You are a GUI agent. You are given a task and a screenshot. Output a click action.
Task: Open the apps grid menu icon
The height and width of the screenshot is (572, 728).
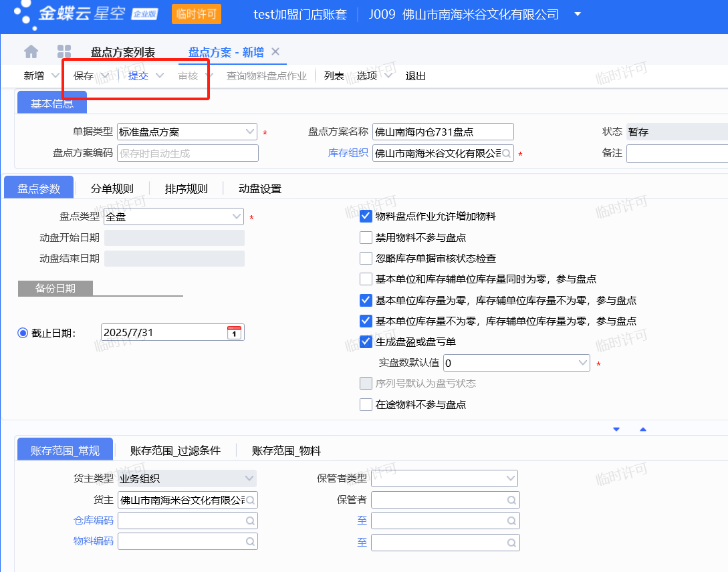click(x=64, y=51)
